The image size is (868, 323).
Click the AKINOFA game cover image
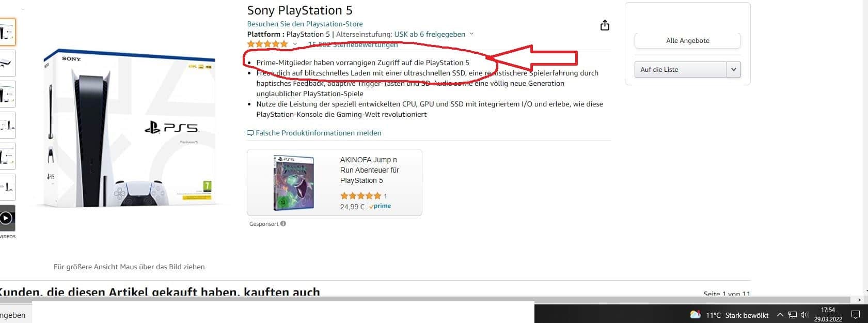tap(293, 183)
